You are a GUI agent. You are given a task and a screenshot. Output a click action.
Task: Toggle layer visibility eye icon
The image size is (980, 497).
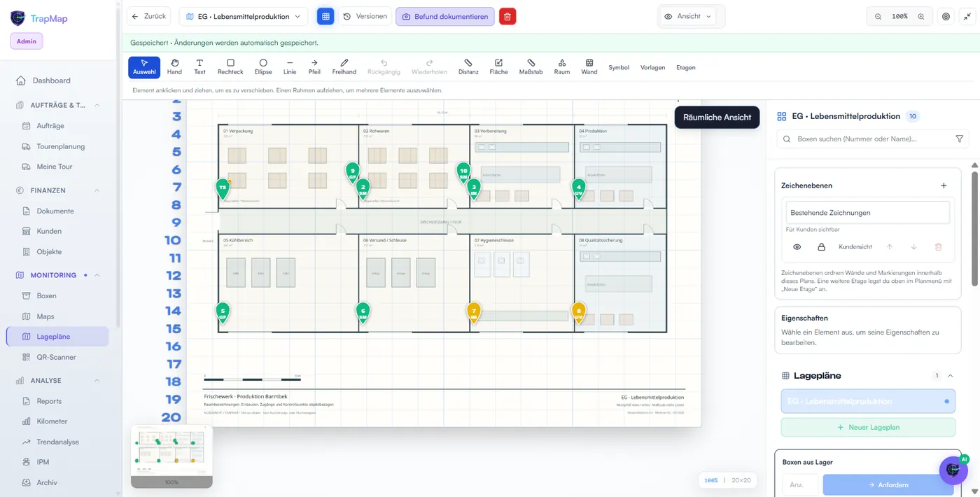797,247
